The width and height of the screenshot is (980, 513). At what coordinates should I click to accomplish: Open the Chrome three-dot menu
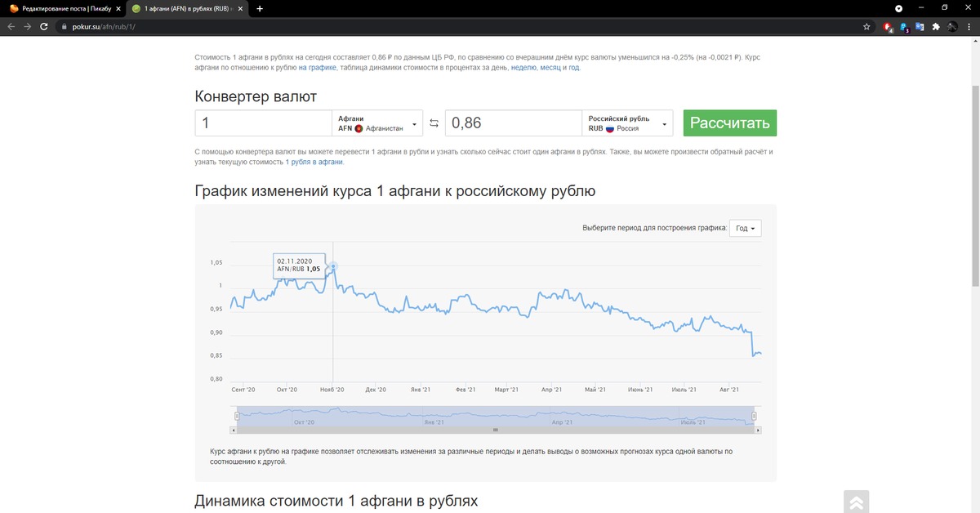(x=969, y=26)
